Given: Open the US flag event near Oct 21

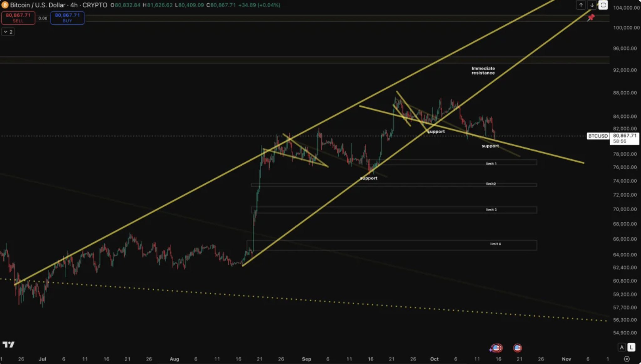Looking at the screenshot, I should [517, 348].
